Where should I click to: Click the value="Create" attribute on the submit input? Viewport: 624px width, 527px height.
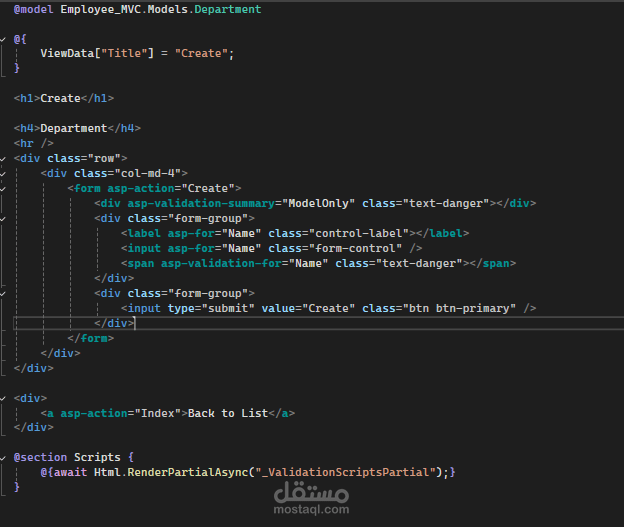pyautogui.click(x=308, y=308)
